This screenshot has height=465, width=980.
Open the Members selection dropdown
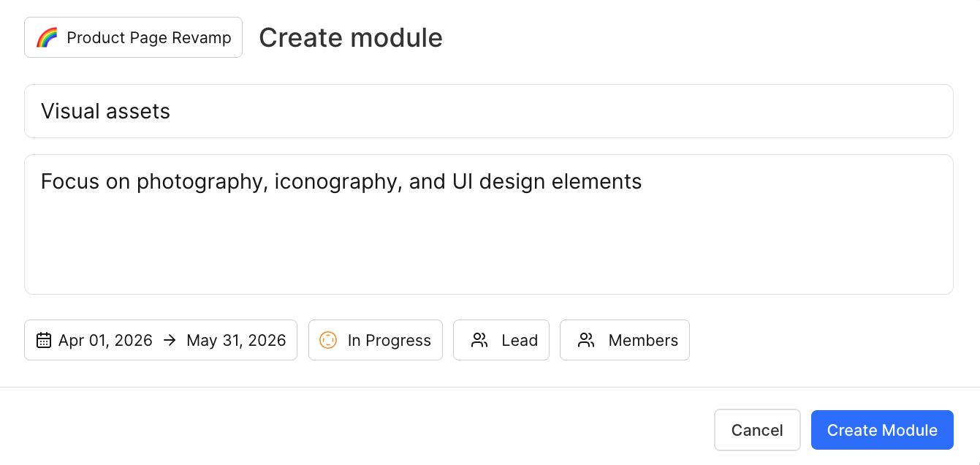click(x=625, y=340)
